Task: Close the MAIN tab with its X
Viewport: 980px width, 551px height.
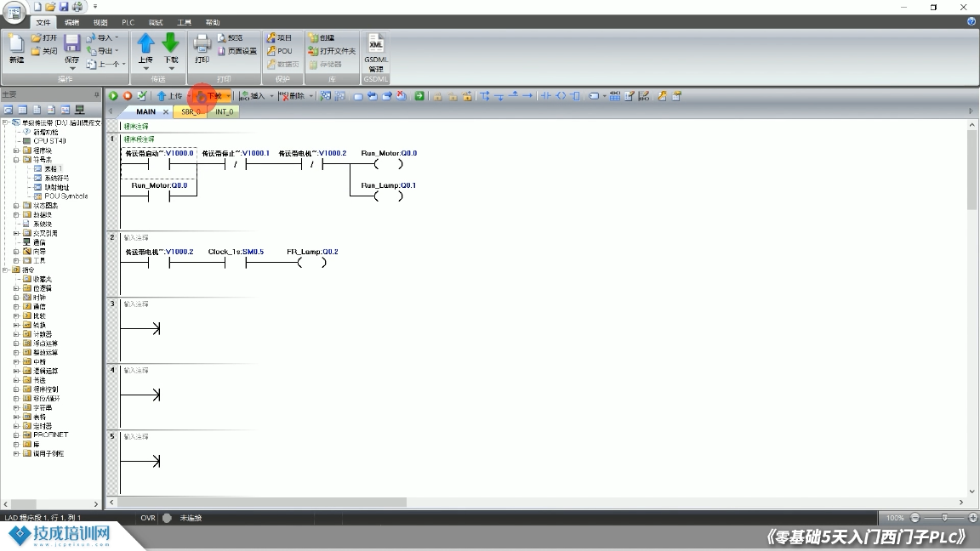Action: [x=166, y=112]
